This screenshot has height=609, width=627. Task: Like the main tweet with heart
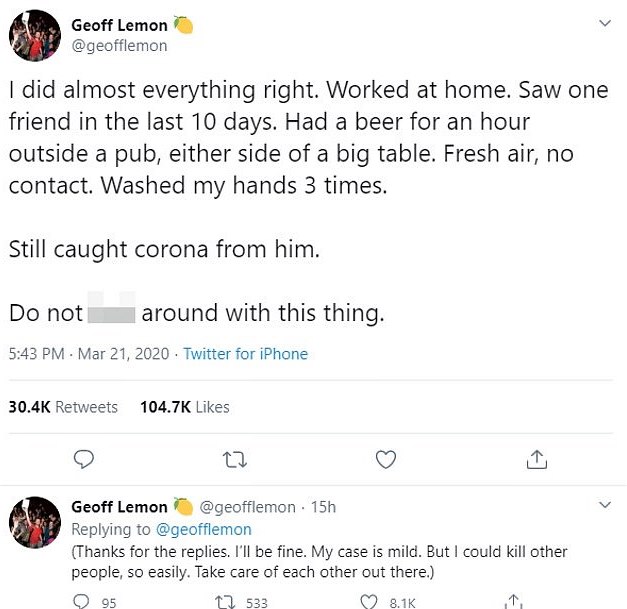(x=385, y=459)
